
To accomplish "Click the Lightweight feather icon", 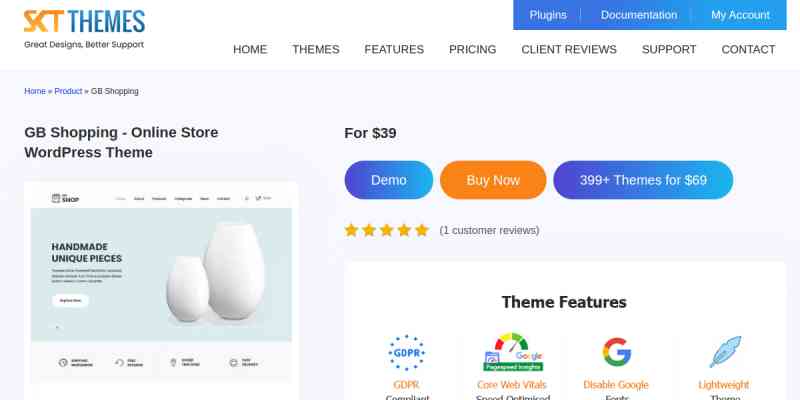I will click(x=725, y=352).
